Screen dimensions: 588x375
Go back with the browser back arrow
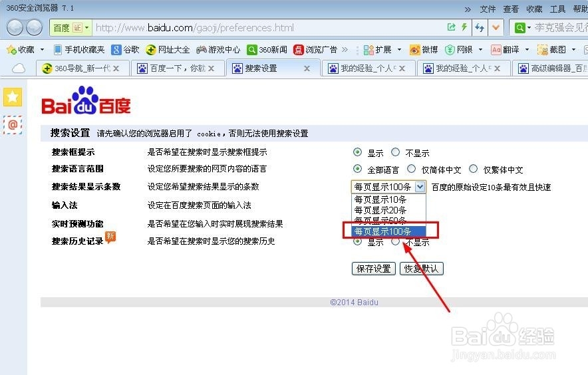pos(15,27)
